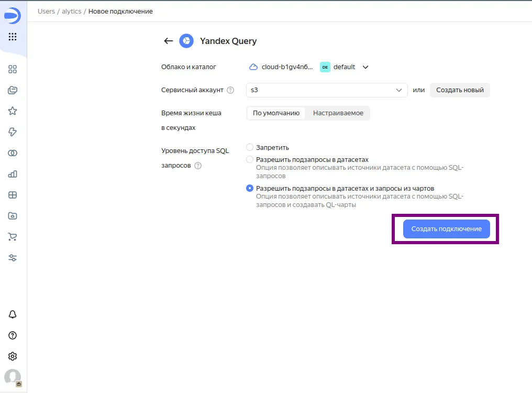Expand the cloud and catalog chevron
Screen dimensions: 532x393
(365, 67)
